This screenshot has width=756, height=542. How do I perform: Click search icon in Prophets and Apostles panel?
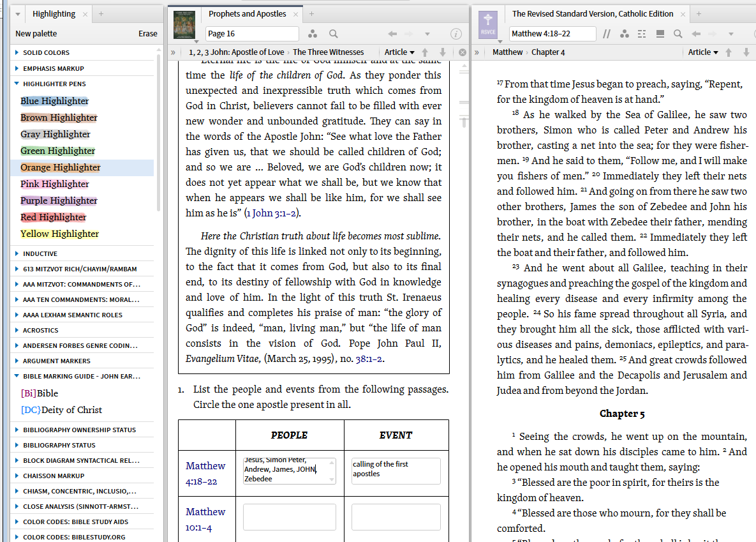pos(333,34)
